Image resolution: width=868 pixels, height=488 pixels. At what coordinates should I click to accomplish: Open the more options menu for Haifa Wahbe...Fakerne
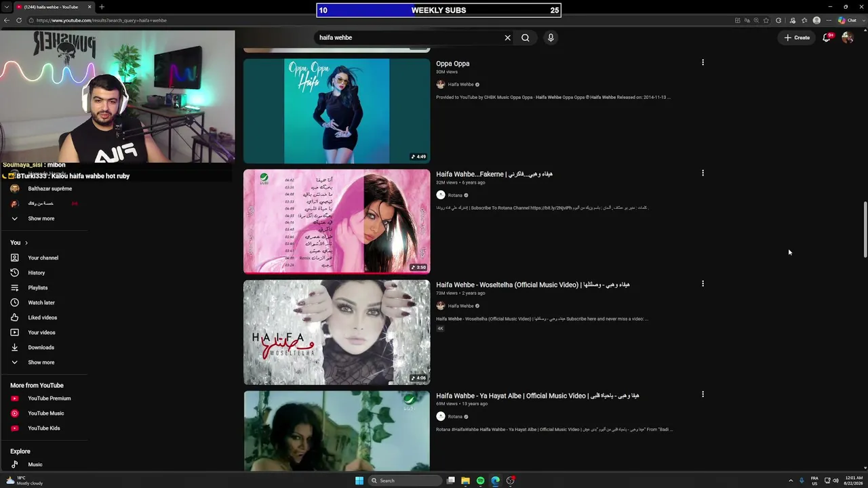[x=703, y=173]
